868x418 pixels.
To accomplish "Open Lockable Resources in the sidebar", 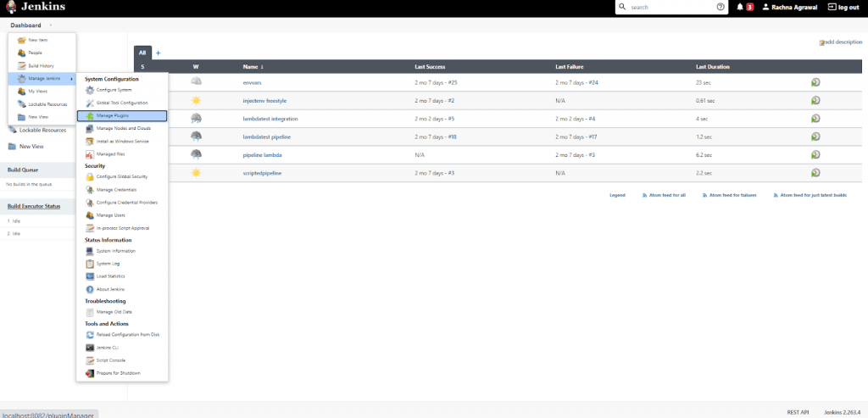I will coord(42,130).
